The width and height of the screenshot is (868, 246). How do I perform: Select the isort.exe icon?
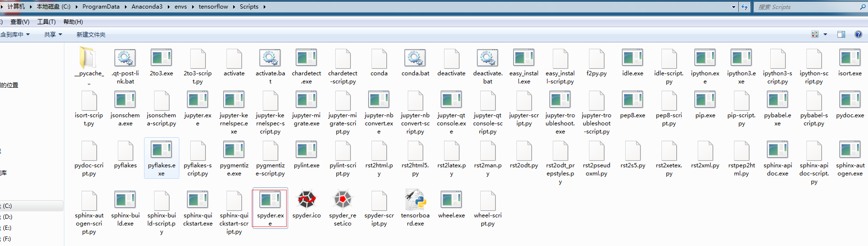(850, 58)
